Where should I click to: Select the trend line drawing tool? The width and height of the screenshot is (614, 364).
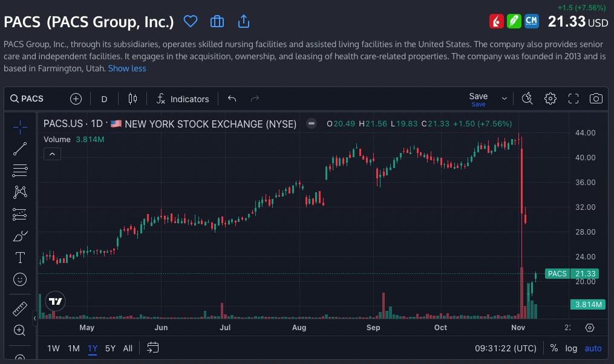(20, 149)
